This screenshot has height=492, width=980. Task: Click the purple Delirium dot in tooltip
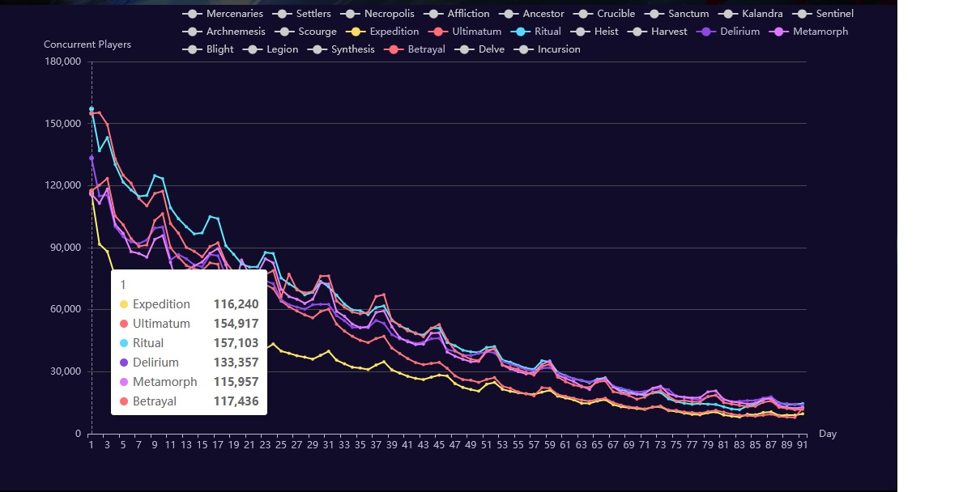click(x=124, y=363)
